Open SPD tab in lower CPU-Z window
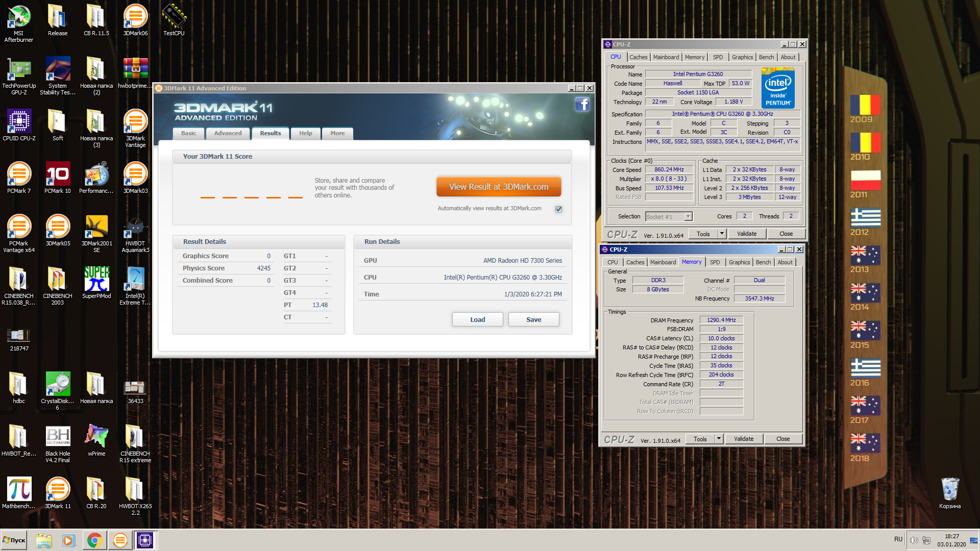The width and height of the screenshot is (980, 551). point(715,262)
